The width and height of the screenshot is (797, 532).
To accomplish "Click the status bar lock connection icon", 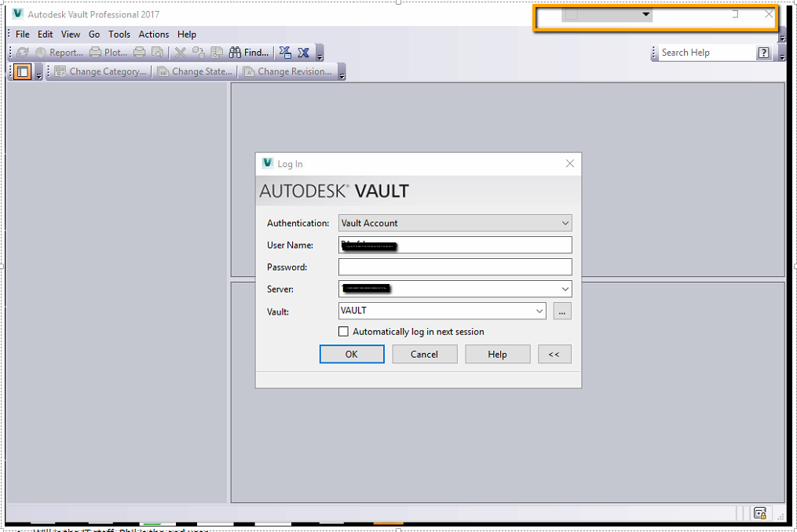I will [760, 513].
